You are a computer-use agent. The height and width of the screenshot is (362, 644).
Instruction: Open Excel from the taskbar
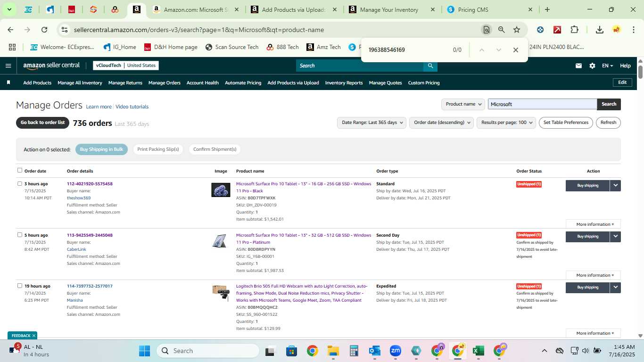pyautogui.click(x=479, y=351)
